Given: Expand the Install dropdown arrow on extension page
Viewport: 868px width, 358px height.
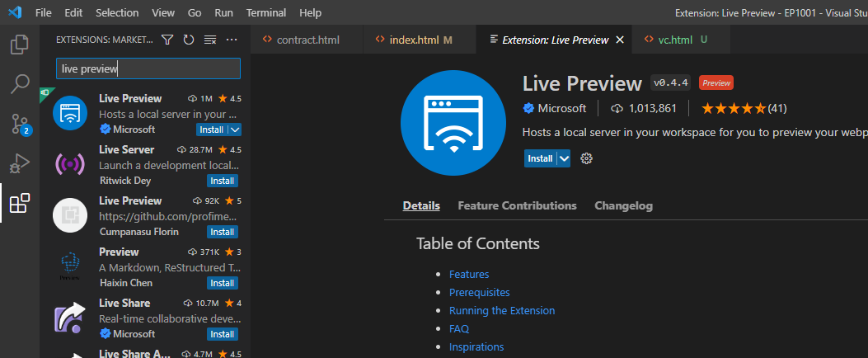Looking at the screenshot, I should pyautogui.click(x=564, y=158).
